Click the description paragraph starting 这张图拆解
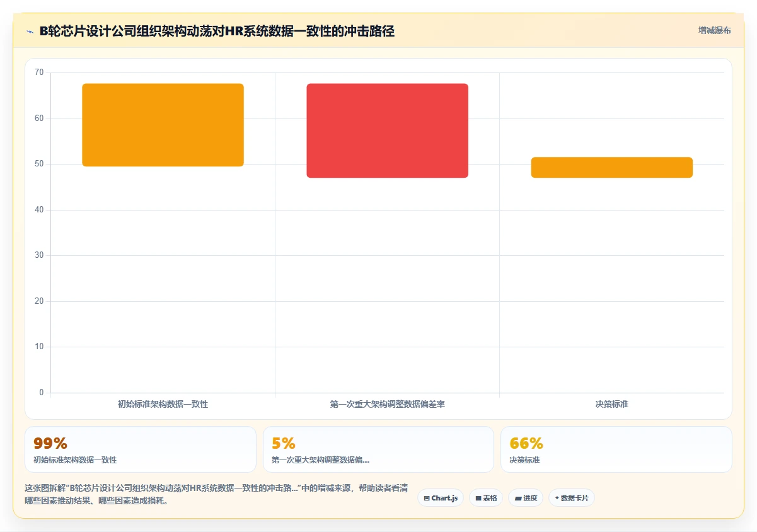The width and height of the screenshot is (757, 532). point(216,495)
